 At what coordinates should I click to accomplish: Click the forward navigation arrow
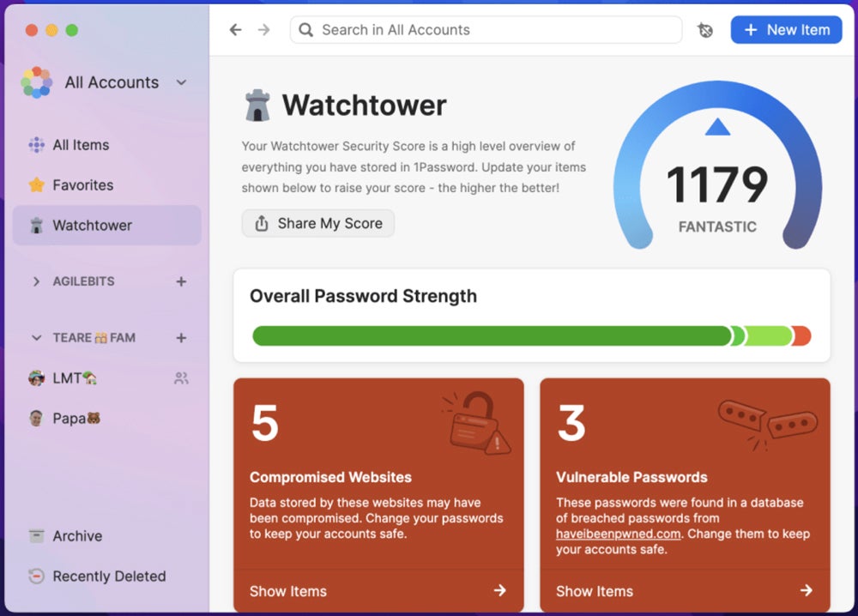[x=263, y=30]
